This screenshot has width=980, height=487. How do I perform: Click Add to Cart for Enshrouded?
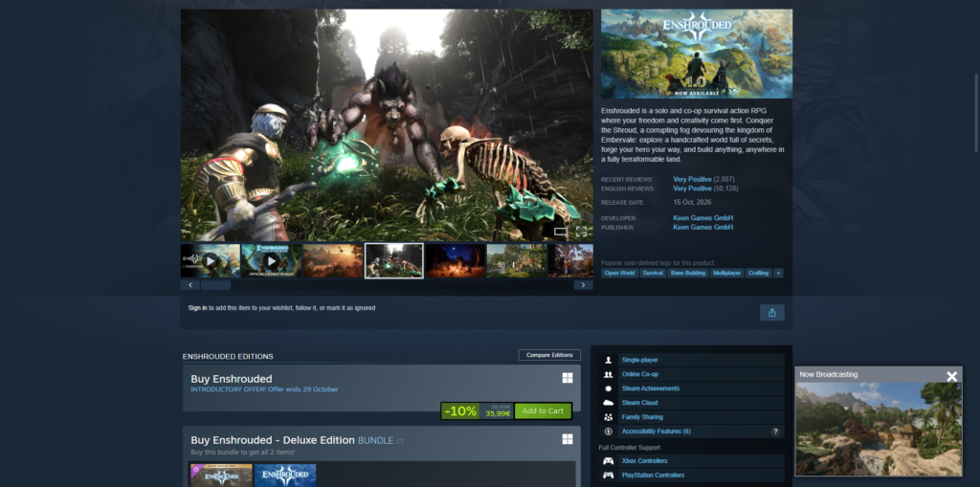click(x=544, y=410)
